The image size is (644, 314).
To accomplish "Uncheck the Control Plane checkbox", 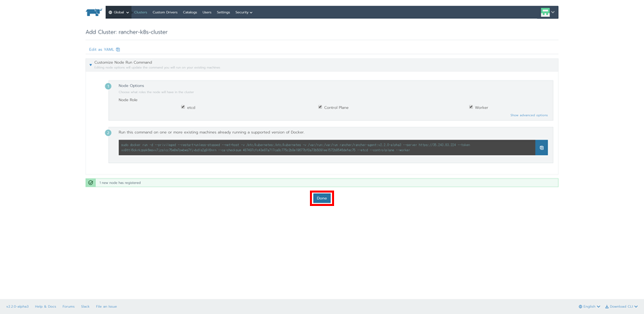I will coord(320,107).
